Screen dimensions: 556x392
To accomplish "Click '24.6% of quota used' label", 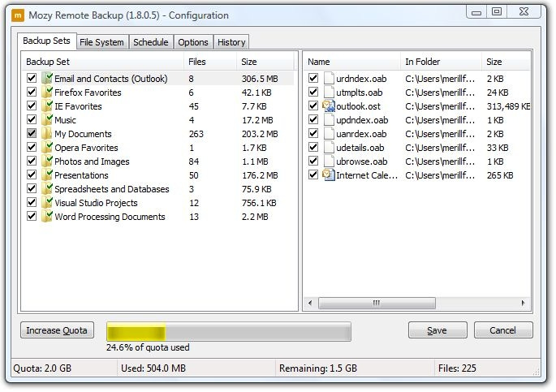I will (148, 347).
